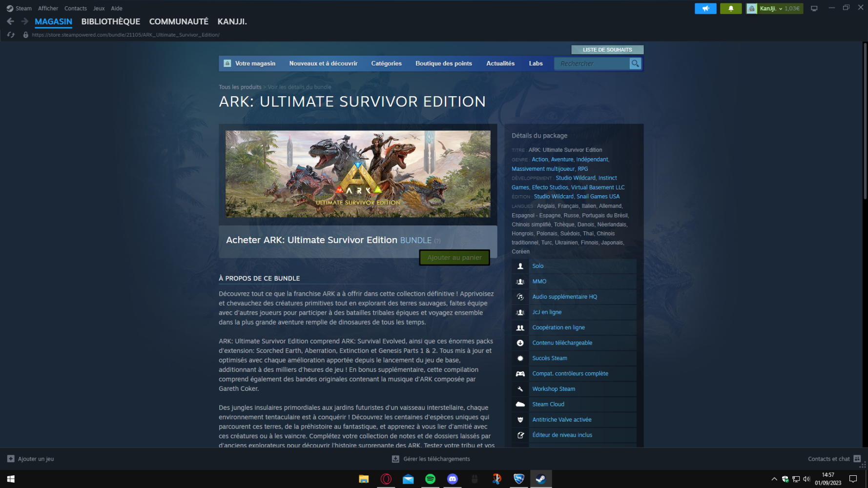
Task: Expand Nouveaux et à découvrir menu
Action: tap(323, 63)
